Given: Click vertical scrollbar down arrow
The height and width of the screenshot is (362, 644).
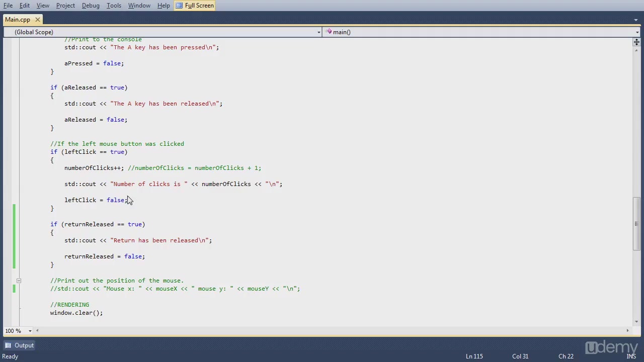Looking at the screenshot, I should [x=636, y=322].
